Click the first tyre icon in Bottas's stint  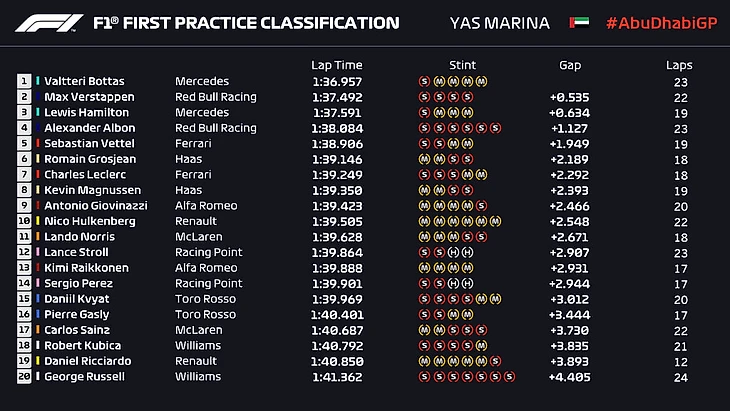(424, 81)
